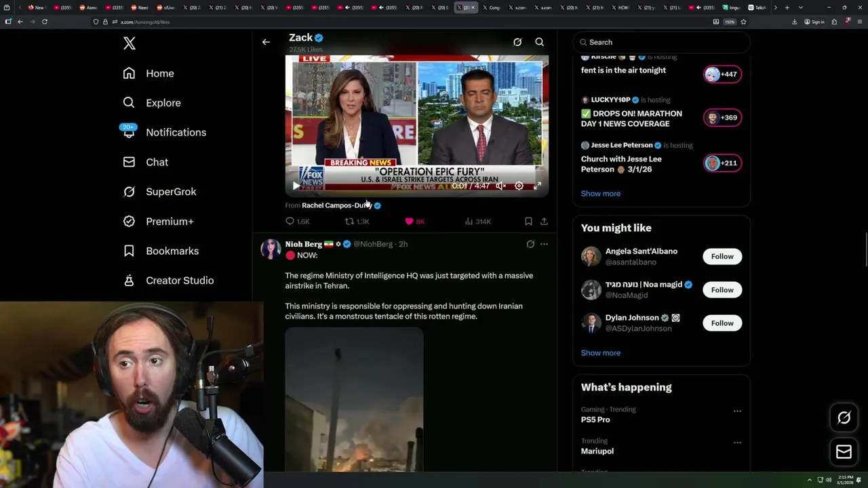
Task: Click browser back button
Action: tap(20, 22)
